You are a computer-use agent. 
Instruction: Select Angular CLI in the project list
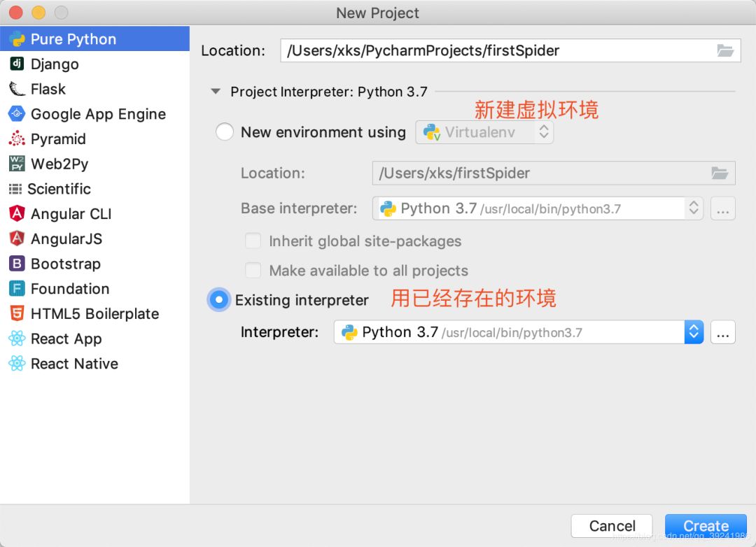(94, 213)
